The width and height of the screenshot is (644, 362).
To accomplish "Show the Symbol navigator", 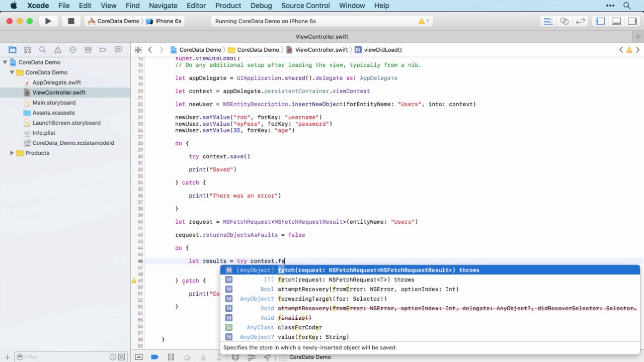I will pyautogui.click(x=28, y=50).
